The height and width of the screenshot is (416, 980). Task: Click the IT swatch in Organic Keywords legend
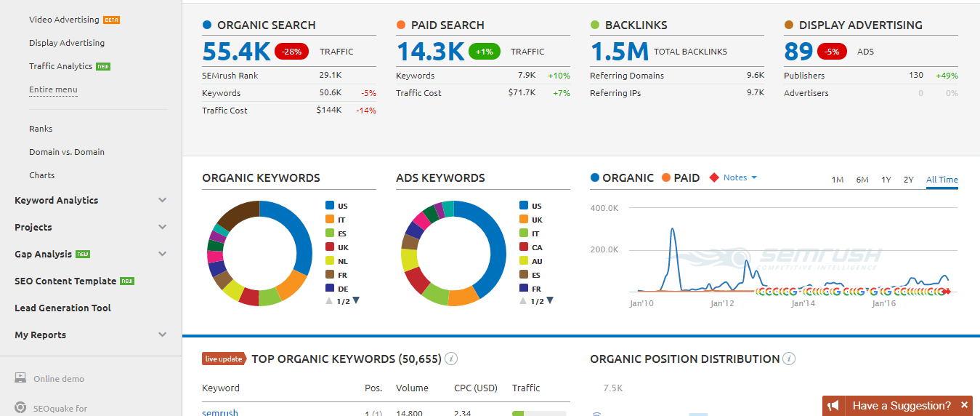click(x=330, y=220)
